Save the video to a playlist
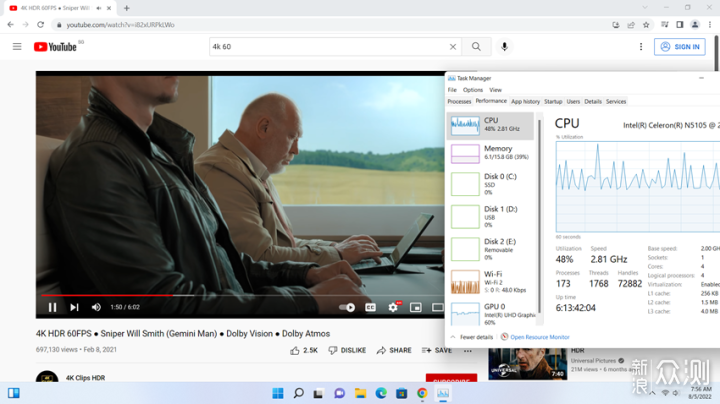Image resolution: width=720 pixels, height=404 pixels. pyautogui.click(x=437, y=350)
